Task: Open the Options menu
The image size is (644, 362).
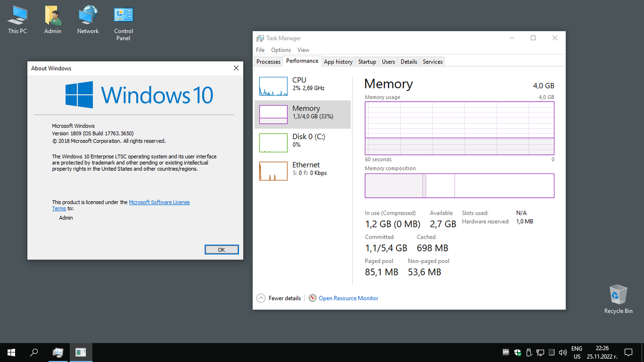Action: tap(281, 50)
